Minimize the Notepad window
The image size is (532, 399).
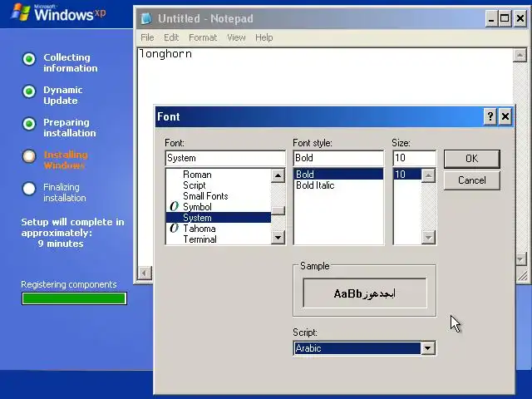click(491, 18)
